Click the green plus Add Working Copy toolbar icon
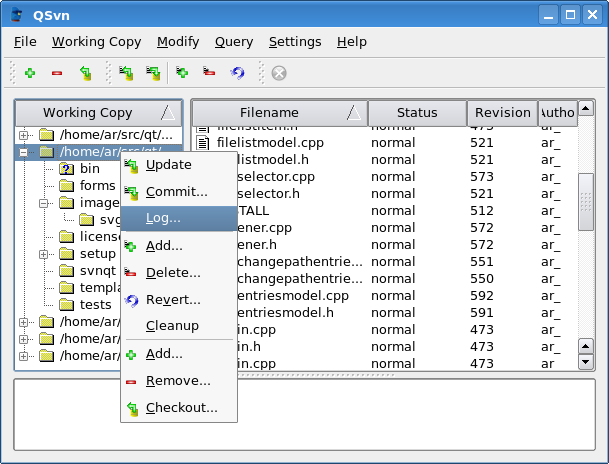609x464 pixels. [30, 73]
